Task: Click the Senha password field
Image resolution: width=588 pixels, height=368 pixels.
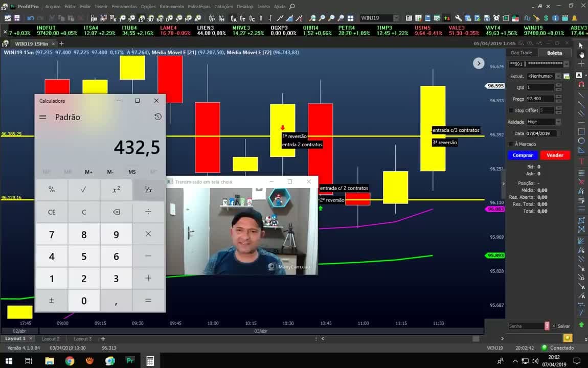Action: [x=526, y=326]
